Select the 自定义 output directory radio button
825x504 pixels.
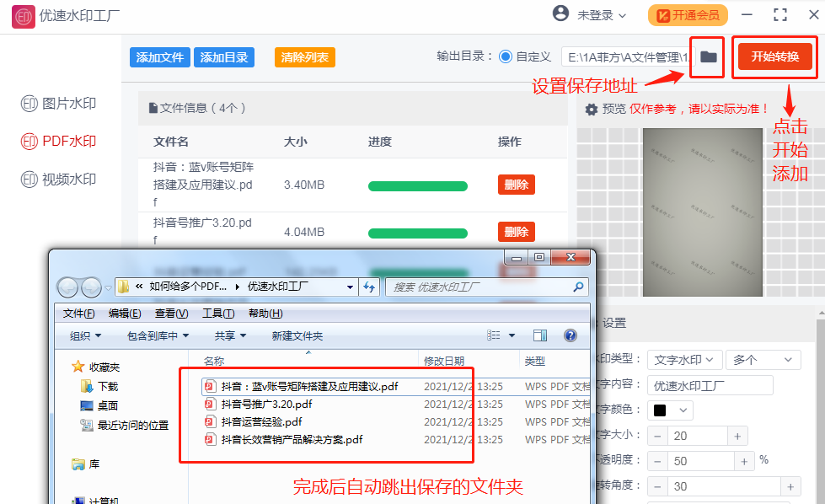506,56
